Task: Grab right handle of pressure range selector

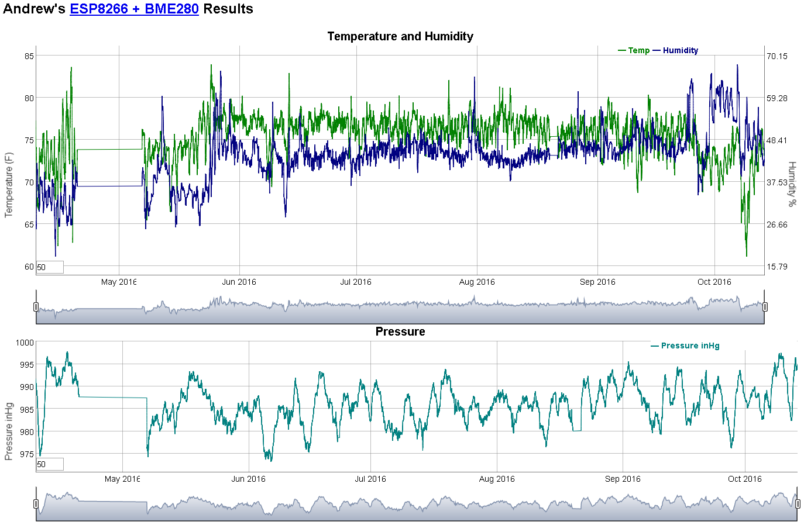Action: (798, 504)
